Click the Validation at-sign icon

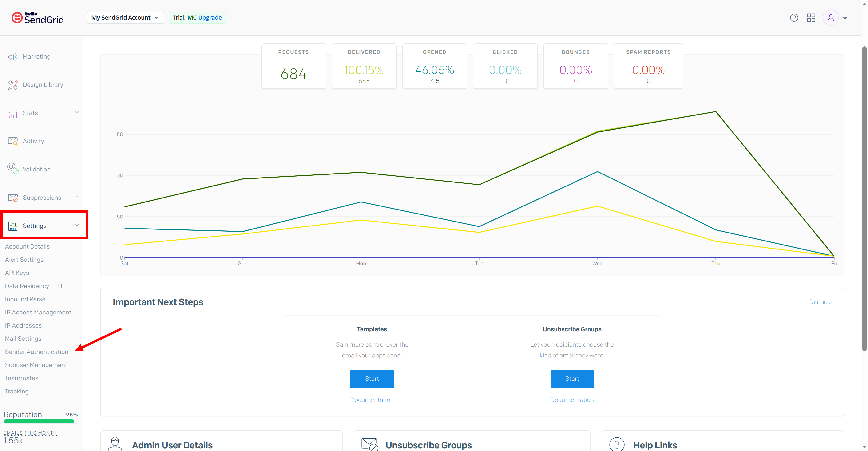coord(13,168)
